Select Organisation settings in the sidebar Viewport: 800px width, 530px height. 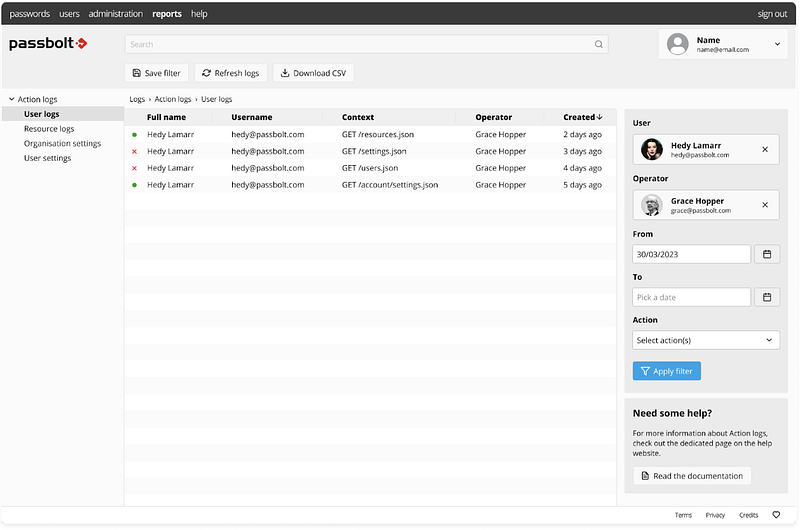(62, 143)
